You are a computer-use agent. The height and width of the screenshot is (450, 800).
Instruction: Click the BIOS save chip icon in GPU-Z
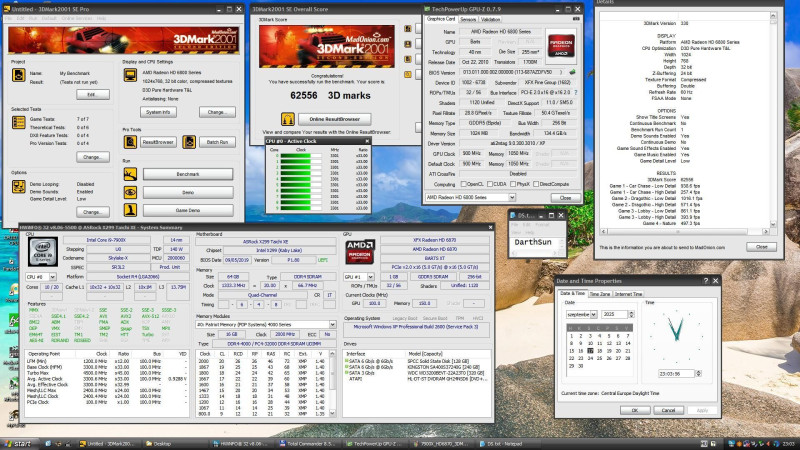[x=572, y=72]
